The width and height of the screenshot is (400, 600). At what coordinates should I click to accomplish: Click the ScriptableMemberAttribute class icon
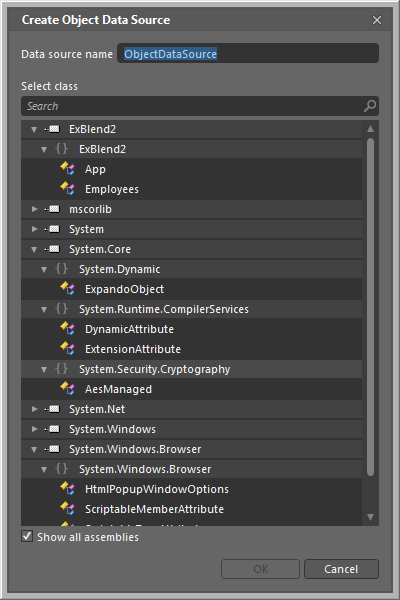(x=67, y=508)
